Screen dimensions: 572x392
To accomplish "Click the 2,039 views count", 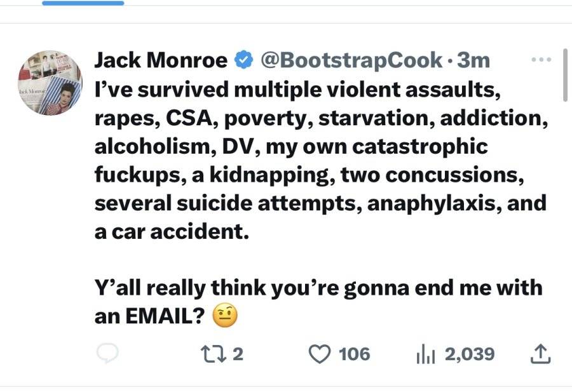I will (x=470, y=354).
